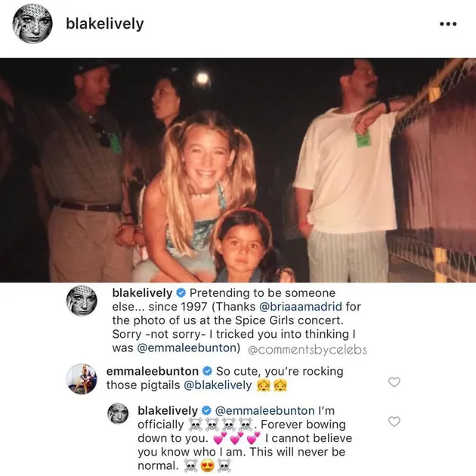Click blakelively avatar beside the reply
This screenshot has height=476, width=476.
tap(119, 413)
